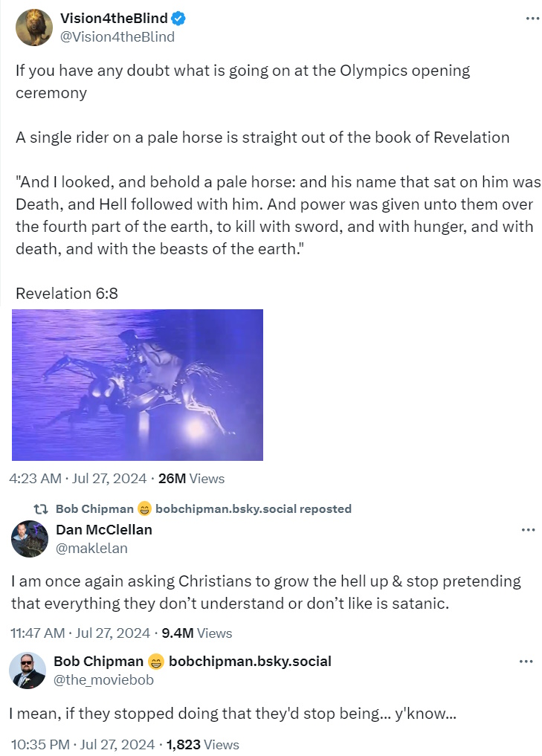Click the grinning emoji in the repost line
Image resolution: width=542 pixels, height=756 pixels.
[x=145, y=509]
